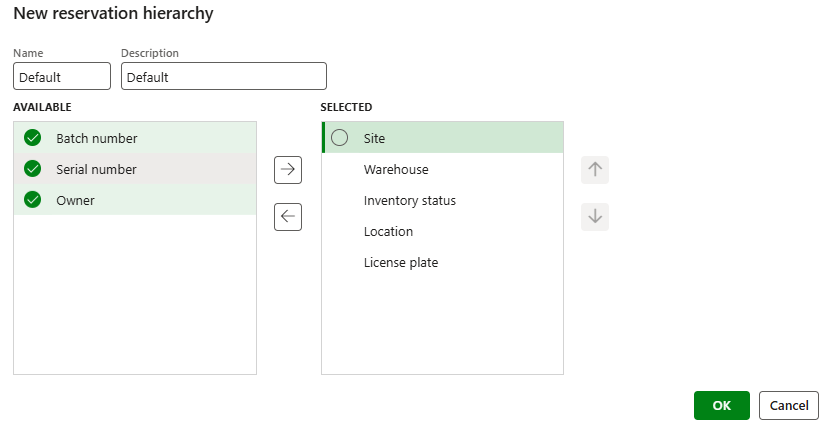Uncheck the Serial number green checkmark

[32, 169]
